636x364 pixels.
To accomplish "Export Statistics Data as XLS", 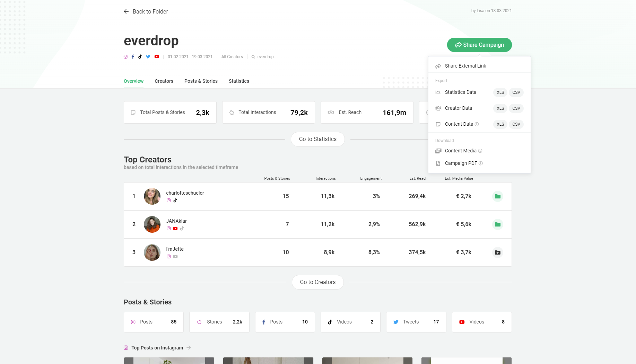I will pyautogui.click(x=500, y=92).
